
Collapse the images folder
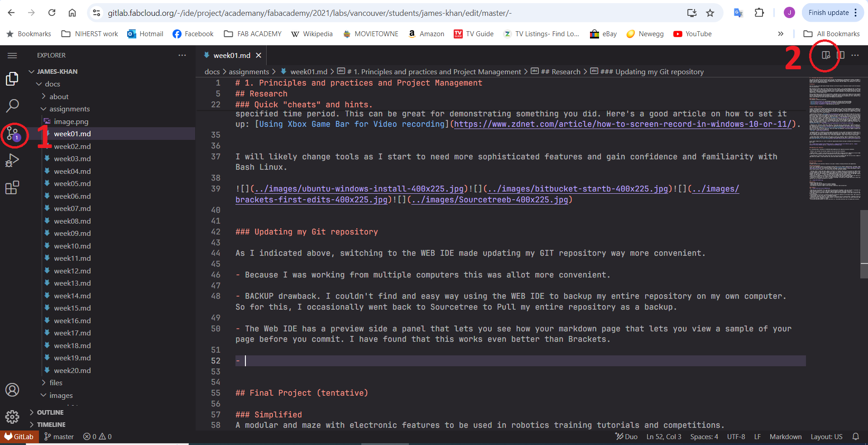click(61, 396)
